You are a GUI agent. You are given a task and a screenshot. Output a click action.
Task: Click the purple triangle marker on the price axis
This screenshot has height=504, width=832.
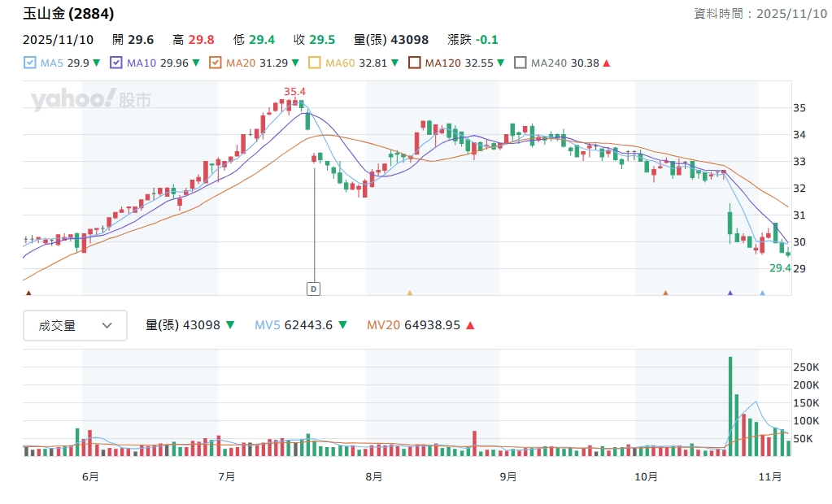tap(730, 293)
